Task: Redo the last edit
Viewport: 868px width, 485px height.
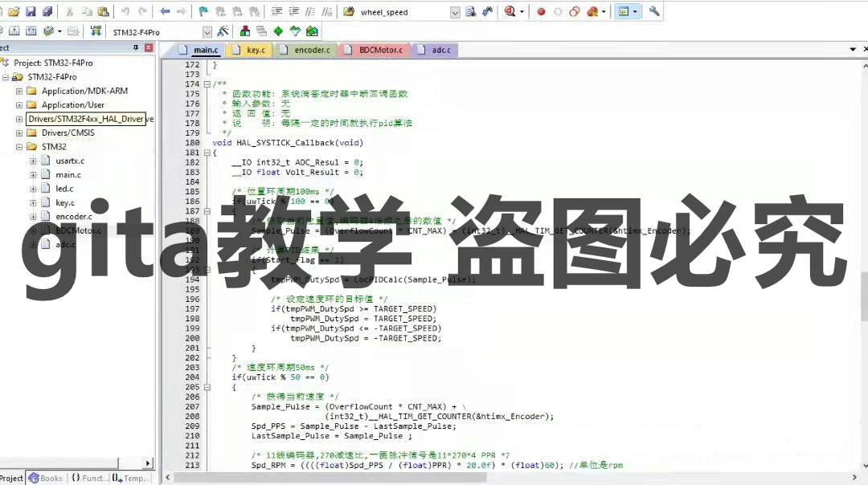Action: pyautogui.click(x=143, y=11)
